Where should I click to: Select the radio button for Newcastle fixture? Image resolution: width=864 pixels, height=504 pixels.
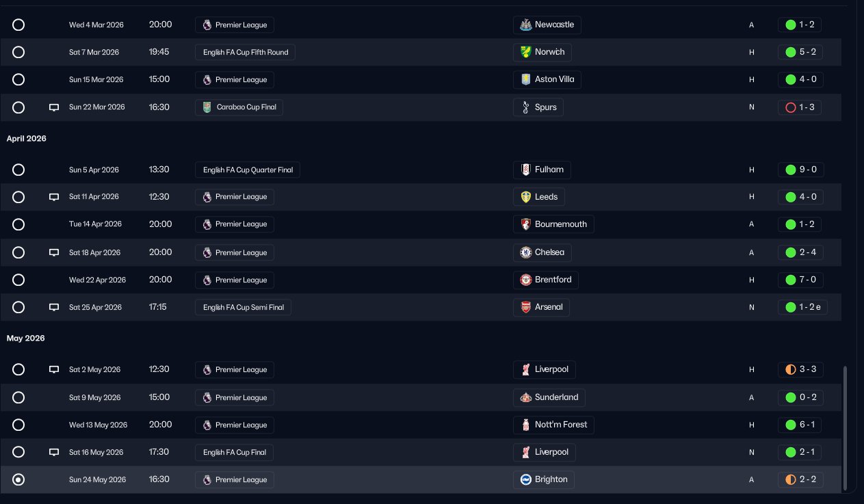click(18, 25)
